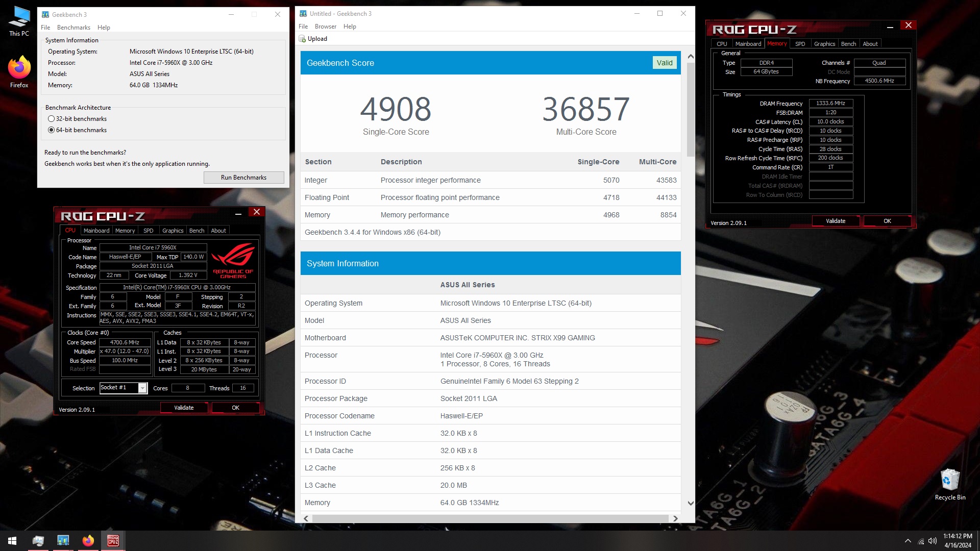Click the Windows Start button
Viewport: 980px width, 551px height.
pyautogui.click(x=12, y=541)
